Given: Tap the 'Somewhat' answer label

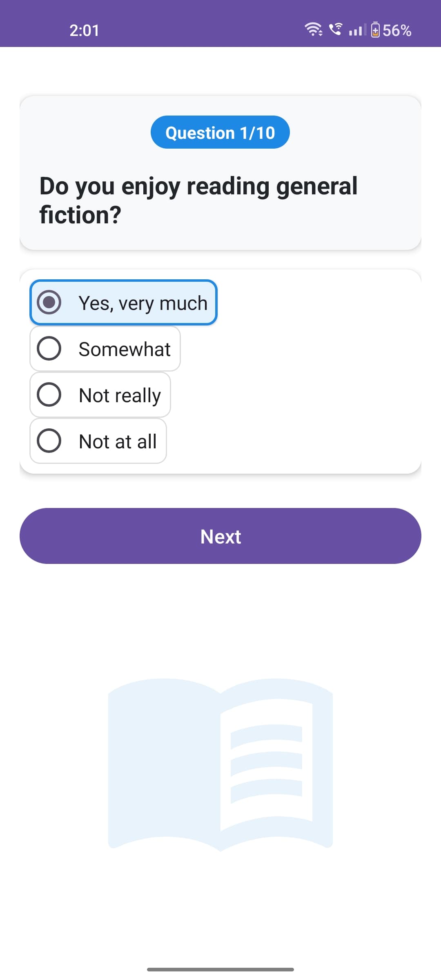Looking at the screenshot, I should point(125,349).
